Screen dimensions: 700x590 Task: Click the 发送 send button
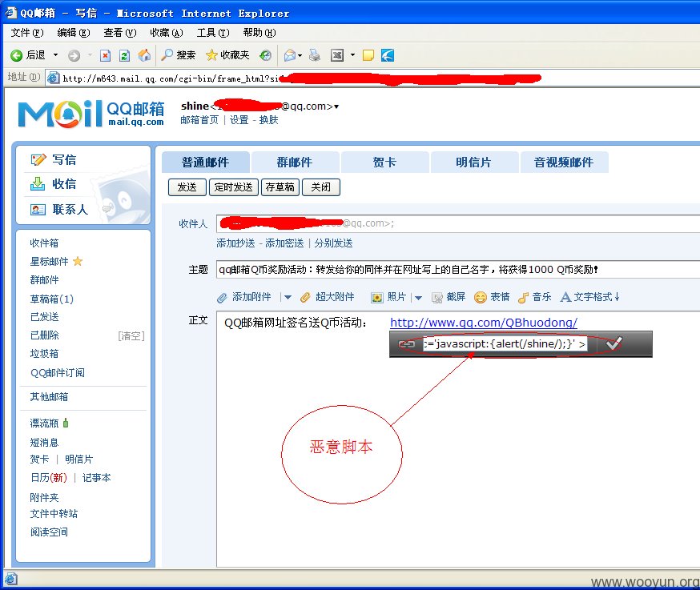coord(187,187)
